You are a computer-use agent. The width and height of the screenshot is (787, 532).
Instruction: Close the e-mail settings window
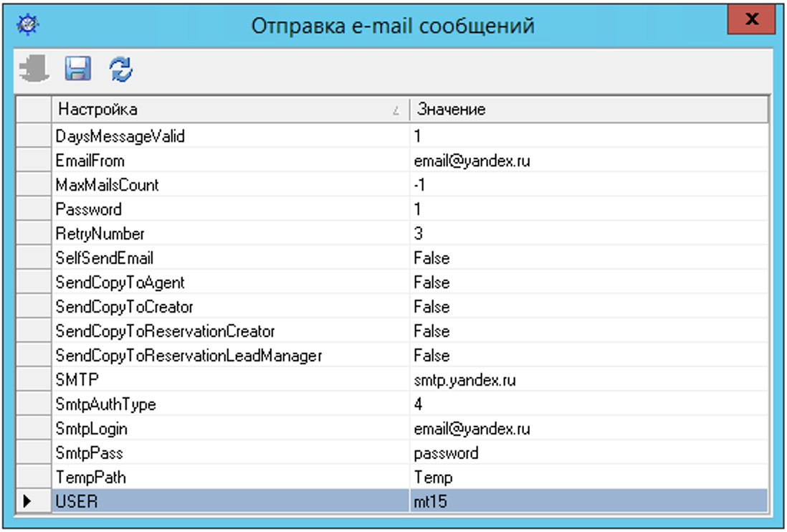tap(750, 20)
